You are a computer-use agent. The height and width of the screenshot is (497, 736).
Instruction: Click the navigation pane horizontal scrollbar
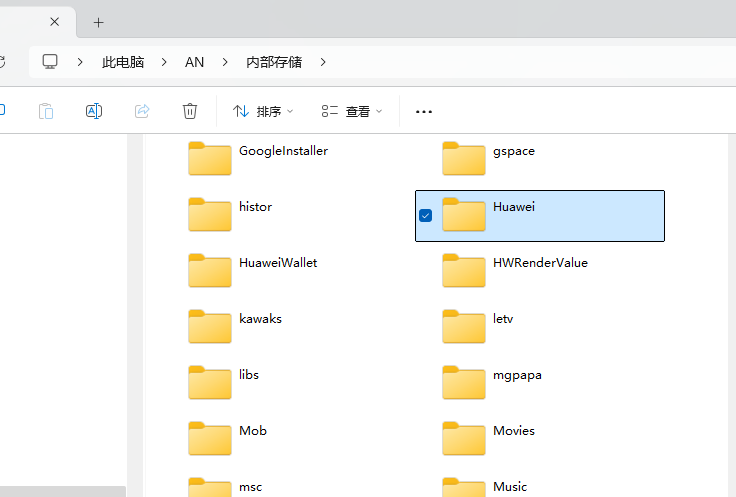click(x=63, y=492)
